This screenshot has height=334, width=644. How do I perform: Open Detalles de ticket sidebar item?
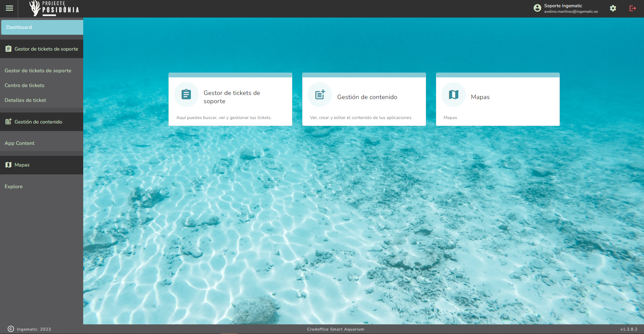pos(25,100)
